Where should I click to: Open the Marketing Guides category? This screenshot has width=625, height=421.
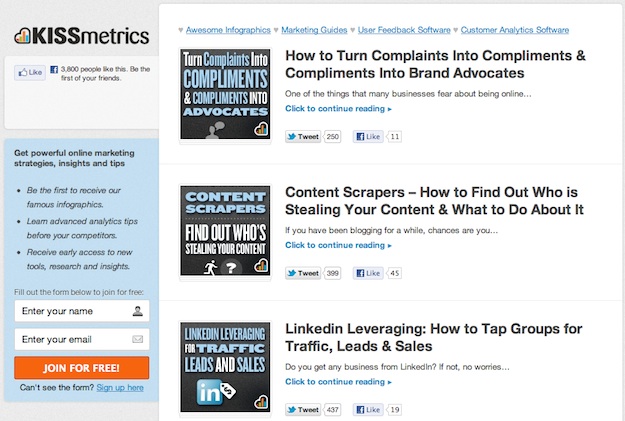[313, 31]
